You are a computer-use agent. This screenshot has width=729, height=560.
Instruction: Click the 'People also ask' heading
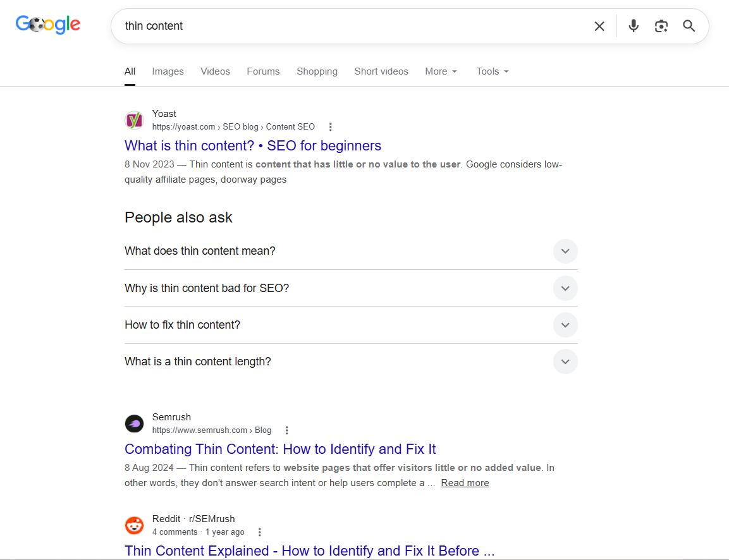click(178, 217)
